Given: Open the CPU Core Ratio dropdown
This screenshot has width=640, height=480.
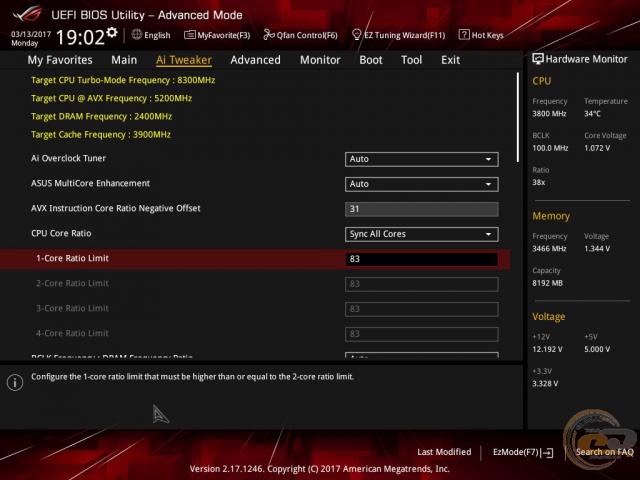Looking at the screenshot, I should point(422,234).
